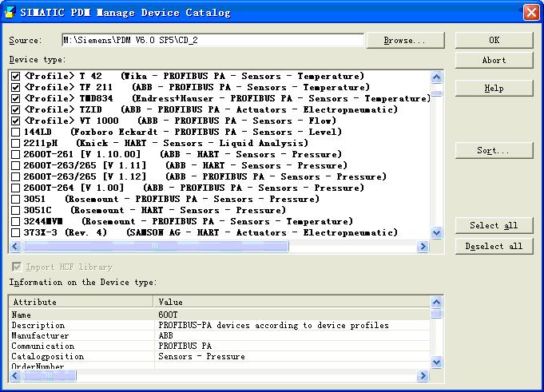Information table scroll right arrow
This screenshot has width=544, height=392.
coord(423,375)
